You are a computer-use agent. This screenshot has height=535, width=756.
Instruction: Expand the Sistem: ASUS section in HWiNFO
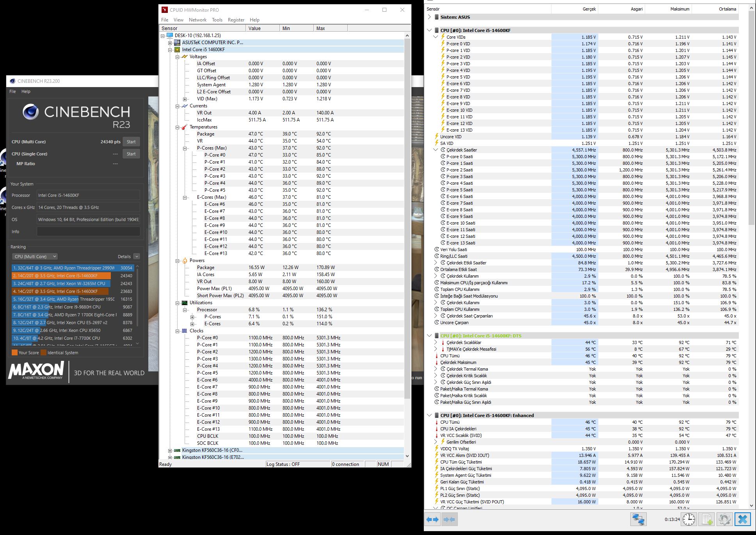coord(429,17)
